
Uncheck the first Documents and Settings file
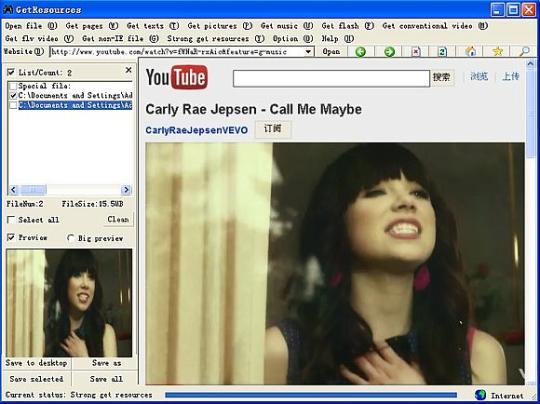click(x=13, y=95)
